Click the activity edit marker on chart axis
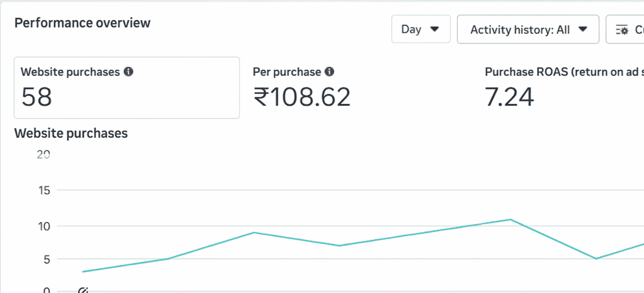644x293 pixels. click(x=83, y=290)
